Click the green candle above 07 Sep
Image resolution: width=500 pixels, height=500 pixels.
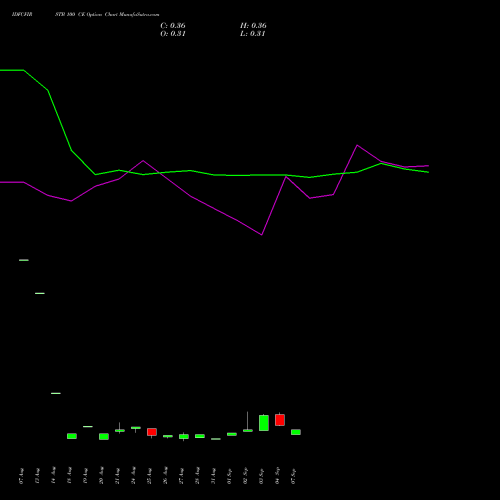296,432
